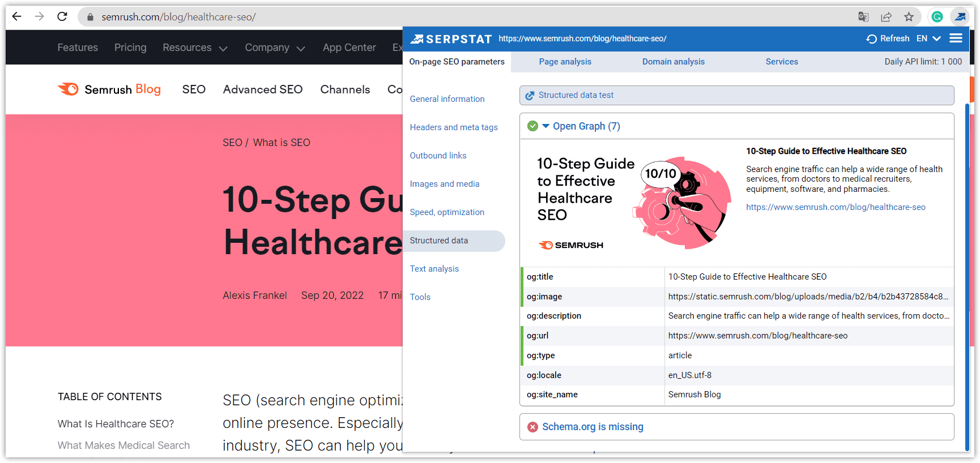Click the share page icon
Viewport: 980px width, 463px height.
tap(887, 17)
